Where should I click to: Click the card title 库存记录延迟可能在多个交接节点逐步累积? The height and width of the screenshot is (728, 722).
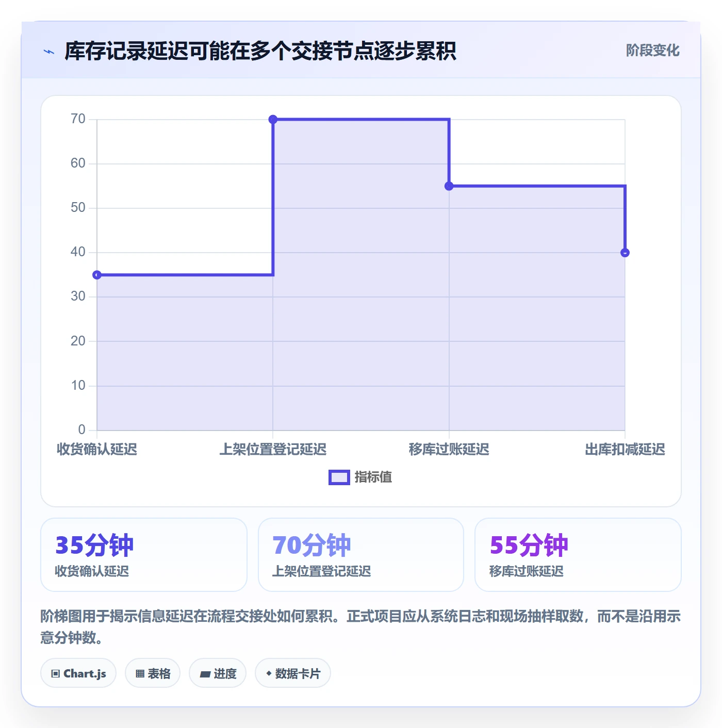tap(260, 51)
